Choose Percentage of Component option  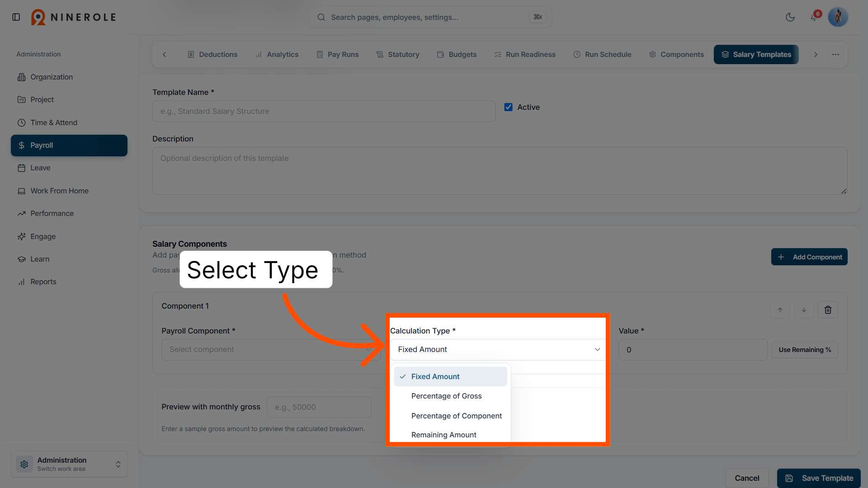tap(451, 416)
